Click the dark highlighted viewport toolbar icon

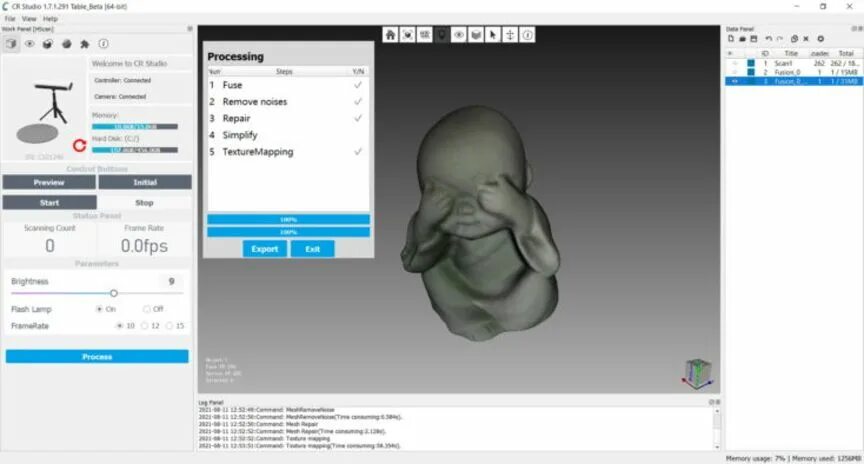tap(441, 35)
